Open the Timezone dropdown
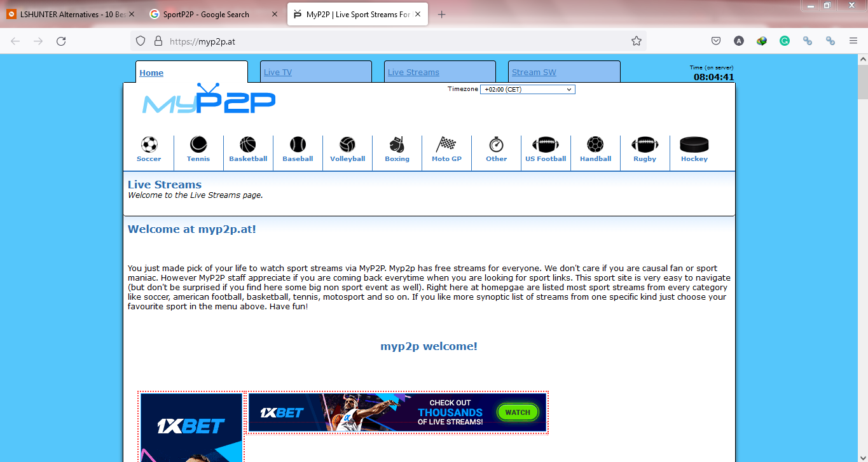Viewport: 868px width, 462px height. pyautogui.click(x=528, y=90)
